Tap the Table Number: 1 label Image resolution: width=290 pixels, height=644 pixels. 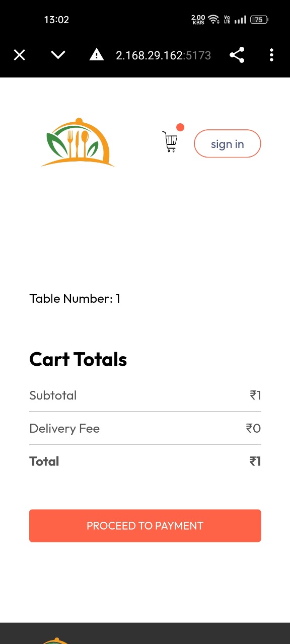75,299
